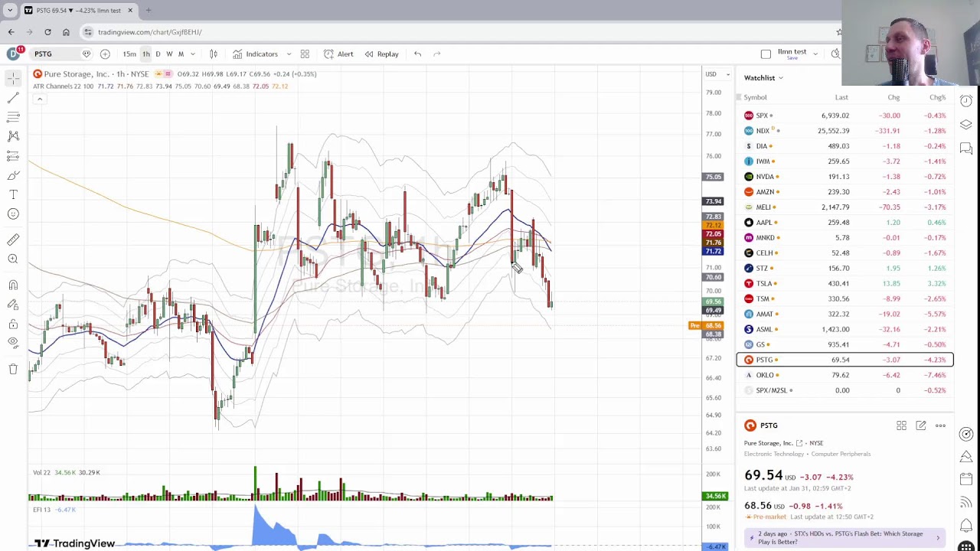Image resolution: width=980 pixels, height=551 pixels.
Task: Create an Alert from the toolbar
Action: click(338, 54)
